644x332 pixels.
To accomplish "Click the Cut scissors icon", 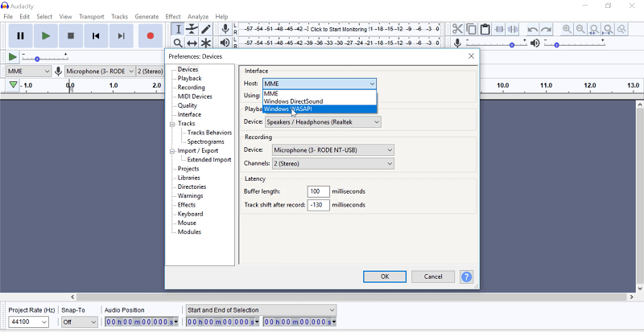I will [457, 30].
